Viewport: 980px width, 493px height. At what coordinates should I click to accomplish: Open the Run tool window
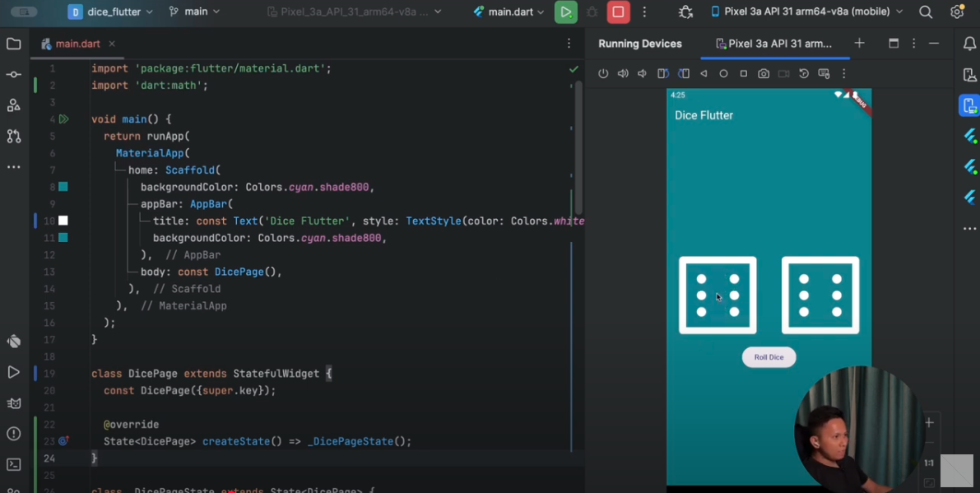coord(13,372)
